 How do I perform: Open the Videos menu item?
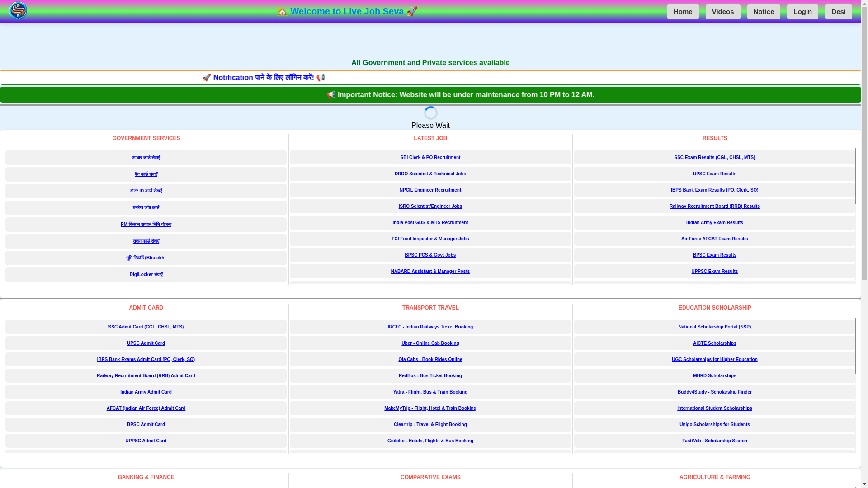click(x=723, y=12)
